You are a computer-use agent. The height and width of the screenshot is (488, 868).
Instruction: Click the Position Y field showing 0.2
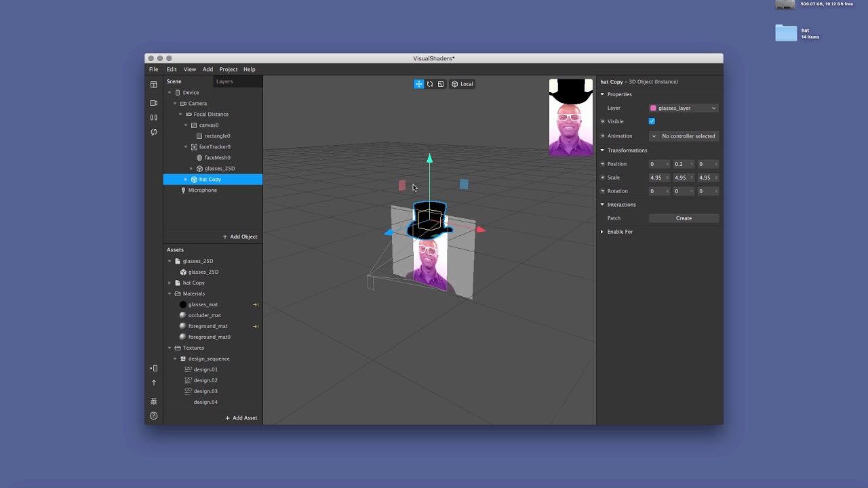683,164
